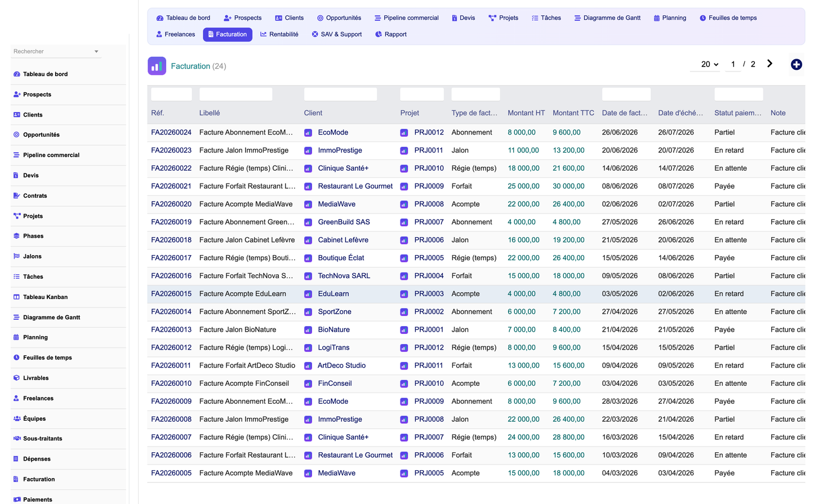Click 'Facture Jalon BioNature' label

point(238,330)
